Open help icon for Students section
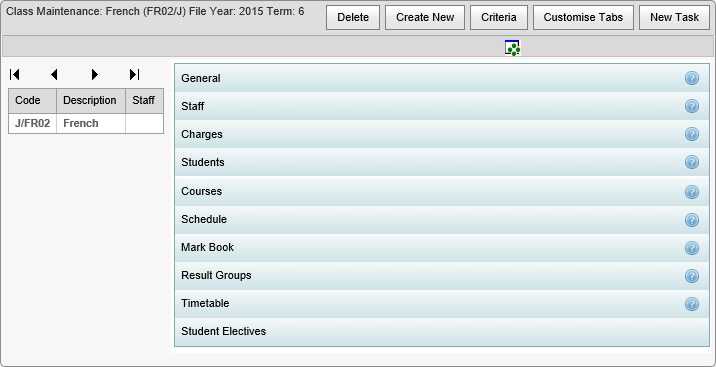 692,162
